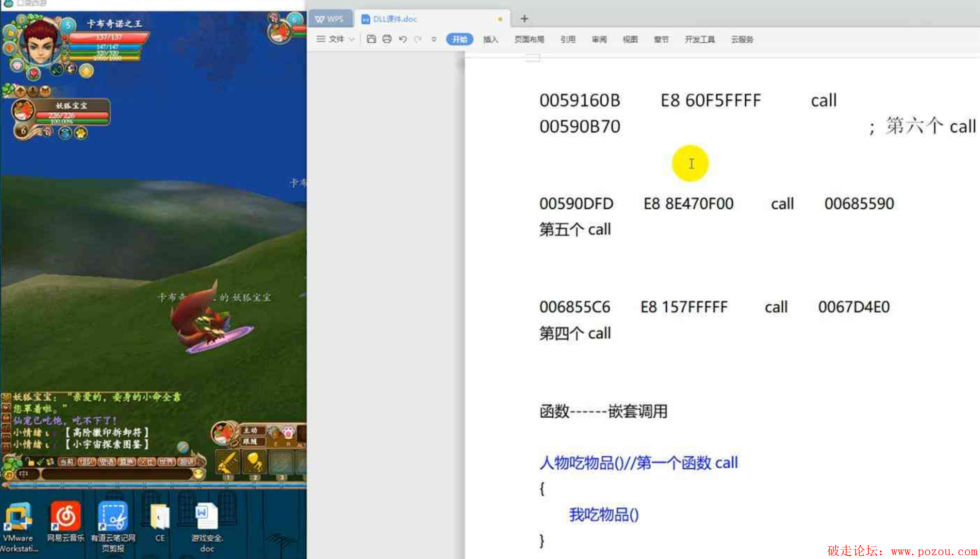Click the chat lock icon above chat input
980x559 pixels.
point(30,461)
